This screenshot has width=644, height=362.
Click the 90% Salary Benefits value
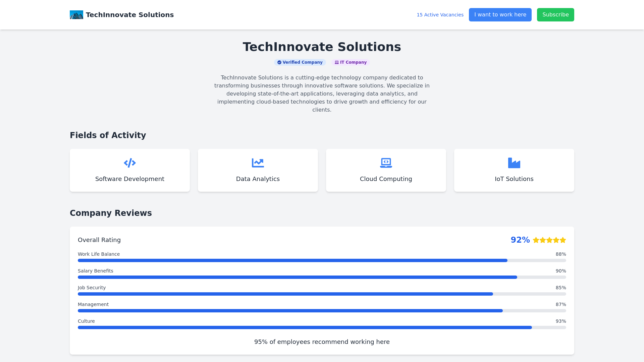pyautogui.click(x=561, y=271)
